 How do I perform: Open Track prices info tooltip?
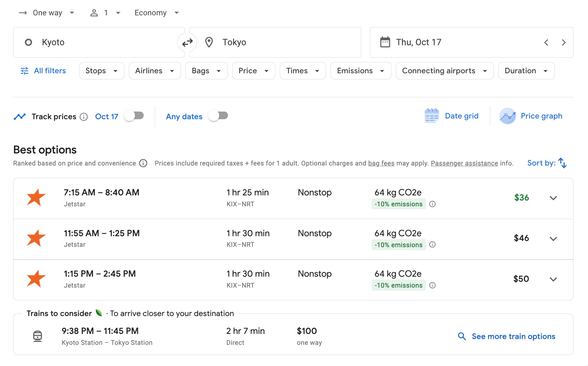tap(84, 117)
